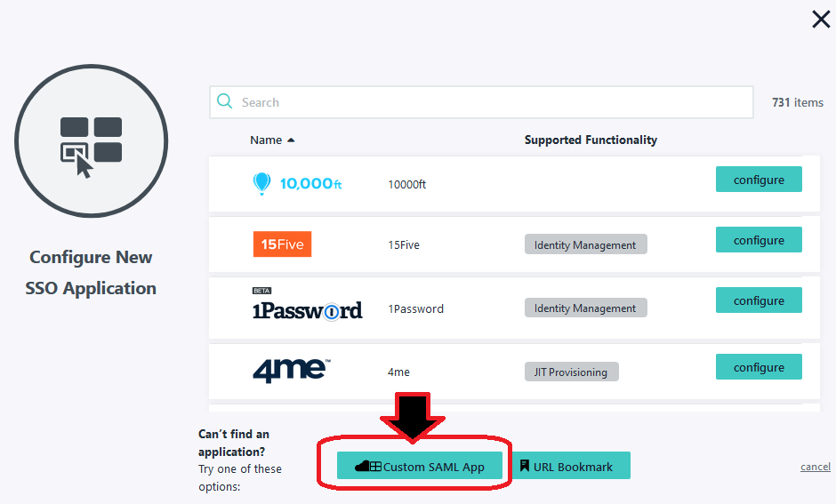Click the 10,000ft balloon logo

tap(297, 184)
